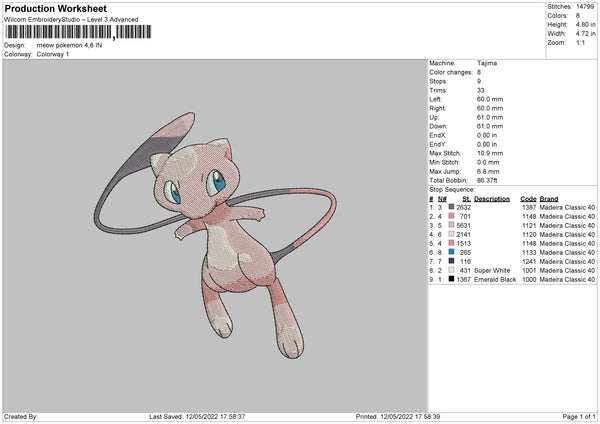Click the 'EndX:' label
This screenshot has height=424, width=600.
coord(438,135)
